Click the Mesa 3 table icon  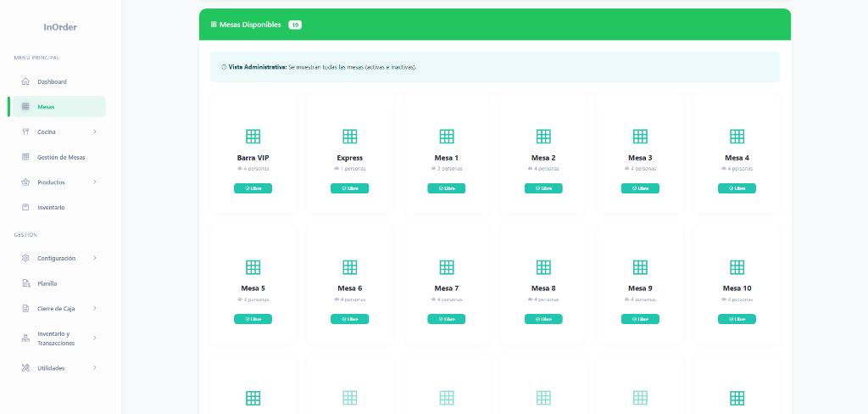(641, 137)
